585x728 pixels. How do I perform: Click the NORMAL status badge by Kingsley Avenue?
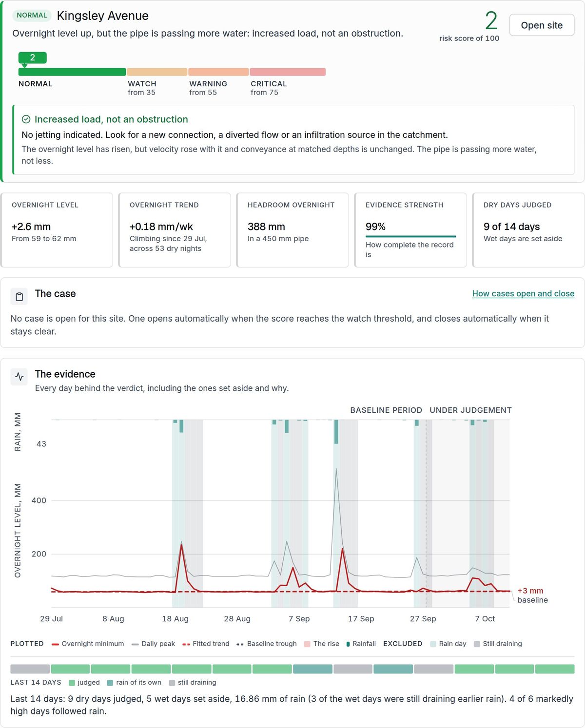pyautogui.click(x=32, y=15)
